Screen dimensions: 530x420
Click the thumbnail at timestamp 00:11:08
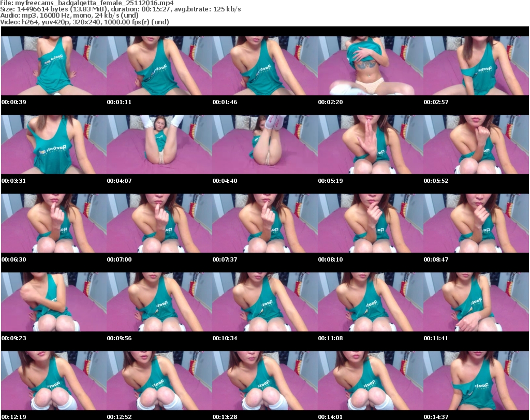371,302
